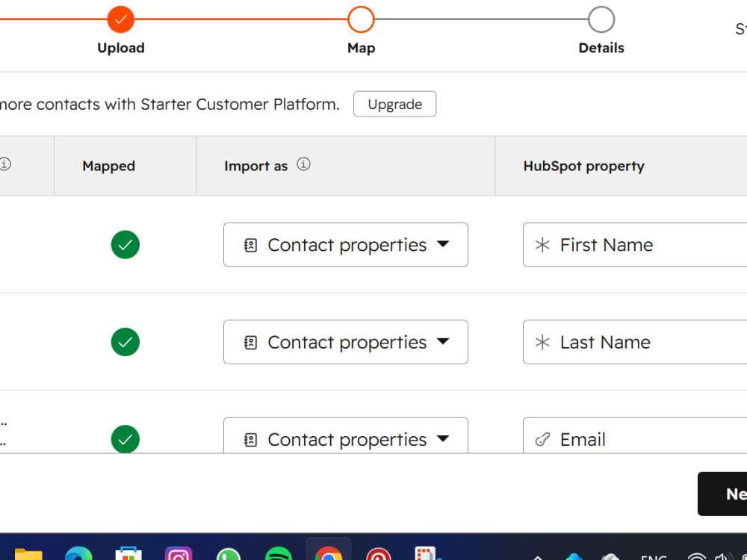Open the Last Name HubSpot property selector
Viewport: 747px width, 560px height.
point(634,342)
